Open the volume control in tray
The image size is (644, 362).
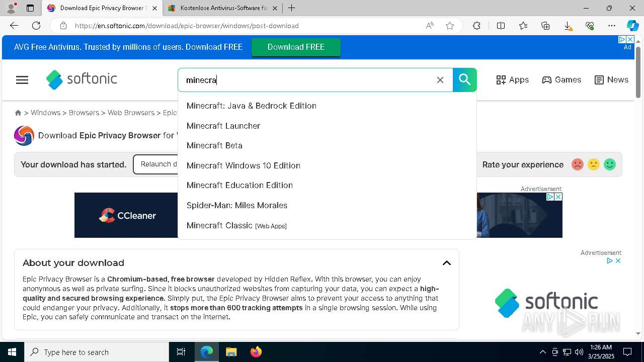click(579, 352)
